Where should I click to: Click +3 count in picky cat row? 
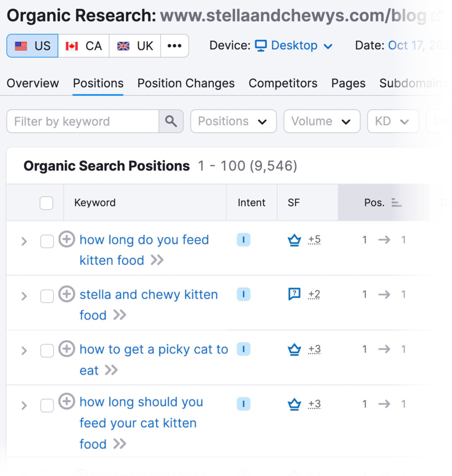click(314, 349)
